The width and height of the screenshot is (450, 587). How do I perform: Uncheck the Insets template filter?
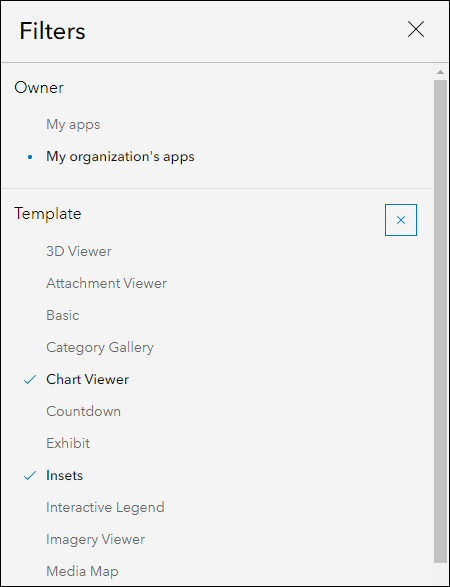[x=64, y=475]
